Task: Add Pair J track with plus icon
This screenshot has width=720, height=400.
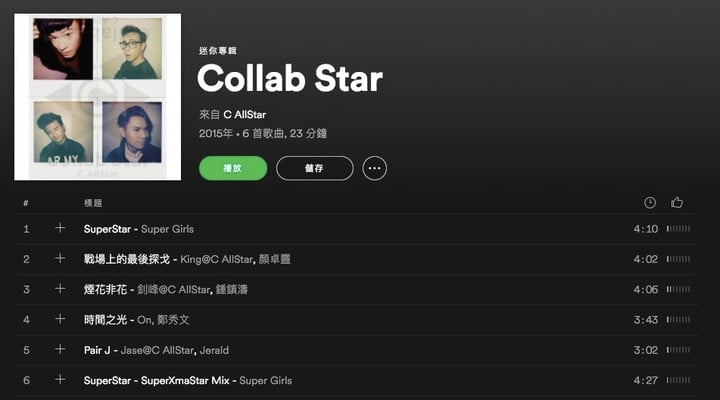Action: pos(60,349)
